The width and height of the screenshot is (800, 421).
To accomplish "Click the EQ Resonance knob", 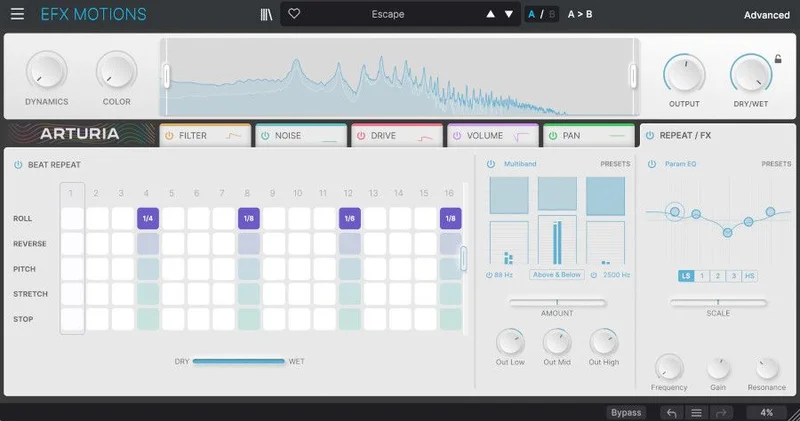I will click(x=766, y=368).
